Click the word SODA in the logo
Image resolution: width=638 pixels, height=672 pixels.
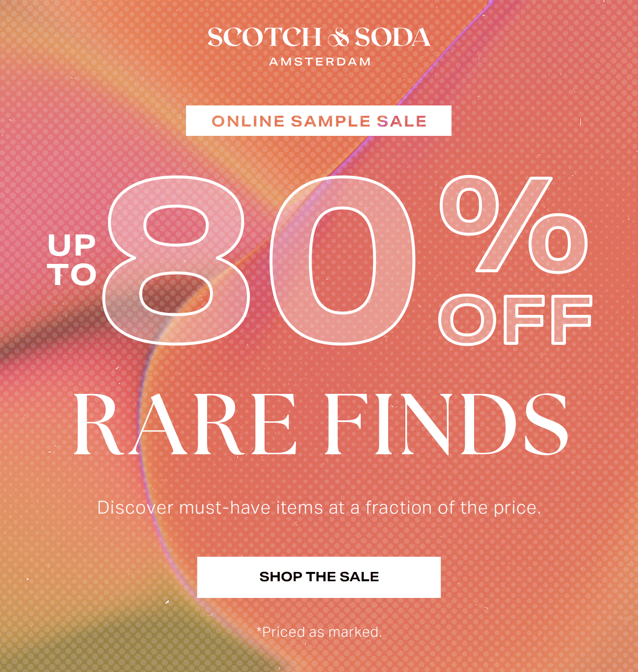[x=393, y=38]
